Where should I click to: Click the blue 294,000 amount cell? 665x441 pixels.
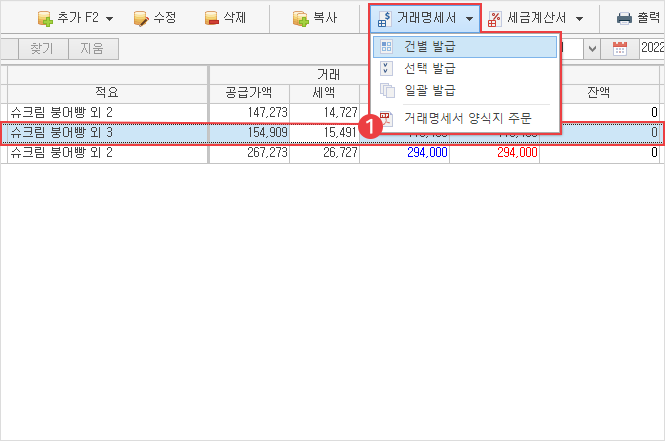point(405,153)
